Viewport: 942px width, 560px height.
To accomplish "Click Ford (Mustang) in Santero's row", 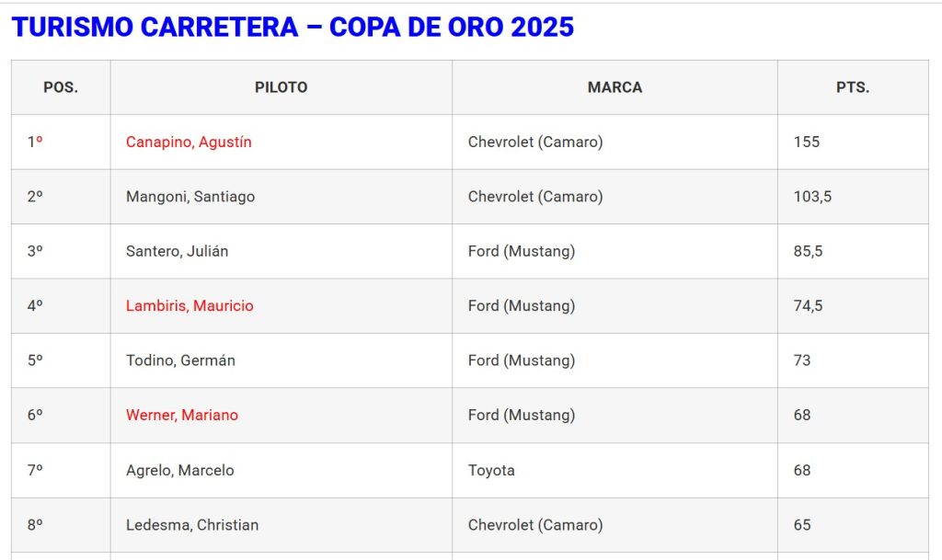I will (x=522, y=251).
